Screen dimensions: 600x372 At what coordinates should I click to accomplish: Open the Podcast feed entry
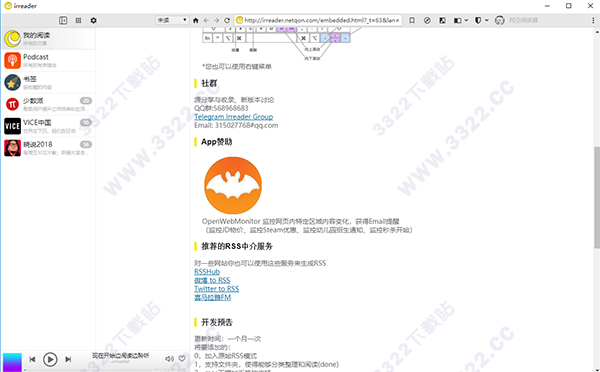49,60
